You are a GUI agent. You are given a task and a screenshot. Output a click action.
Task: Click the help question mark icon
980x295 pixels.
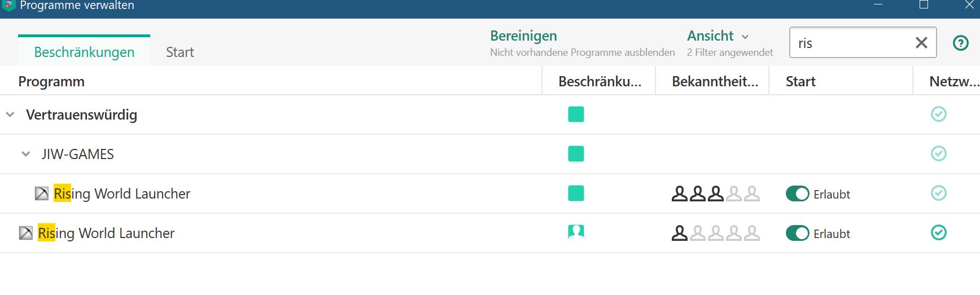[x=960, y=43]
